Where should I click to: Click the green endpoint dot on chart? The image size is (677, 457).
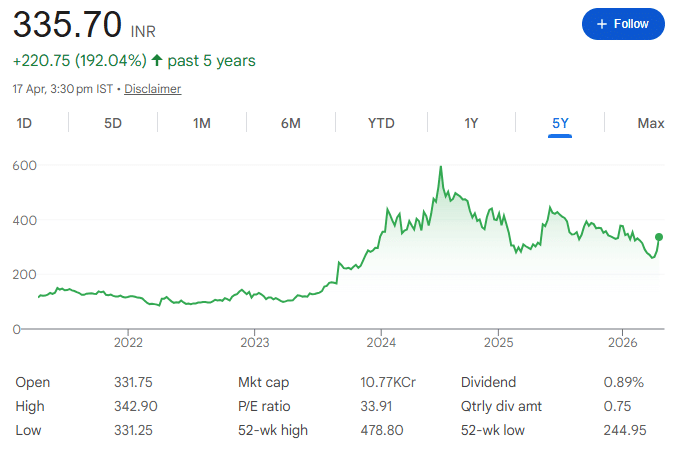point(659,237)
